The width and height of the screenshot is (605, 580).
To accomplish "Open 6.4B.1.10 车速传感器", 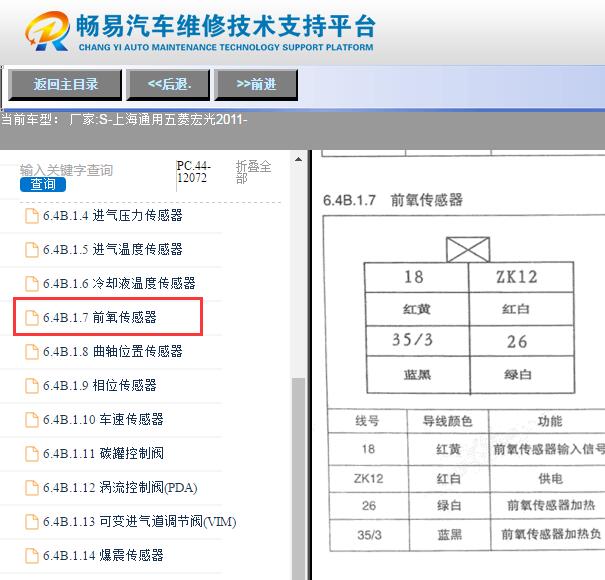I will (x=103, y=419).
